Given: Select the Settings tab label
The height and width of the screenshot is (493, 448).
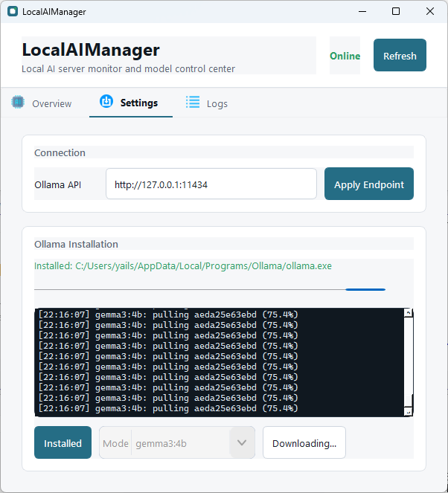Looking at the screenshot, I should point(139,103).
